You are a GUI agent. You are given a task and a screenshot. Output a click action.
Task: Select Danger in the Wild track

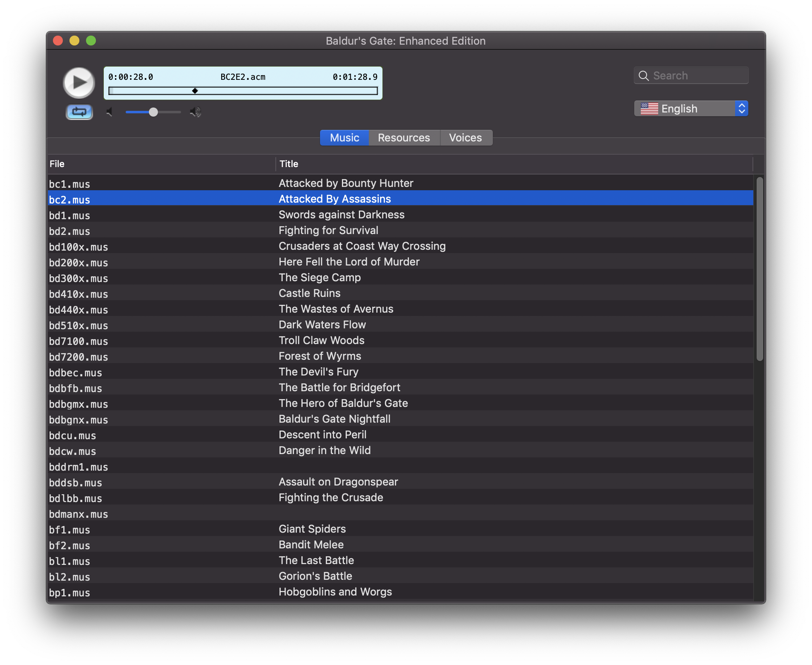pos(400,450)
